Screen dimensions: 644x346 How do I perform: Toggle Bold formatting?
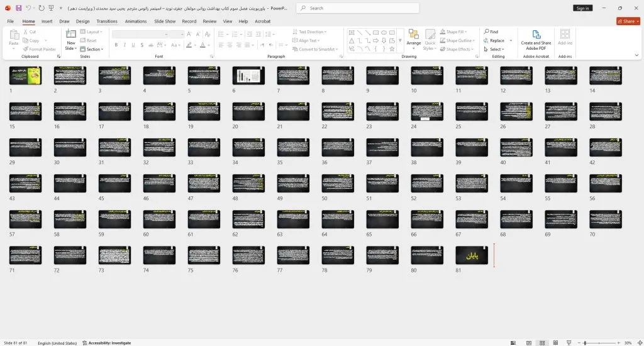click(116, 45)
